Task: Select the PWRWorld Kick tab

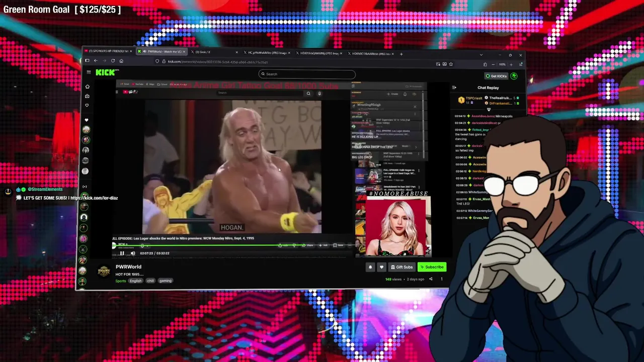Action: (161, 51)
